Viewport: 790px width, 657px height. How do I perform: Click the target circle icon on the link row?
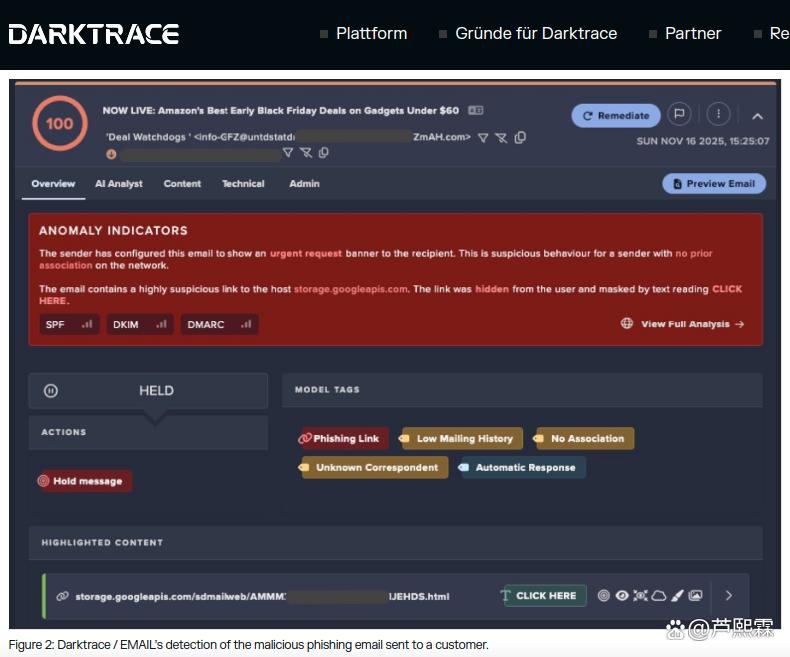603,596
